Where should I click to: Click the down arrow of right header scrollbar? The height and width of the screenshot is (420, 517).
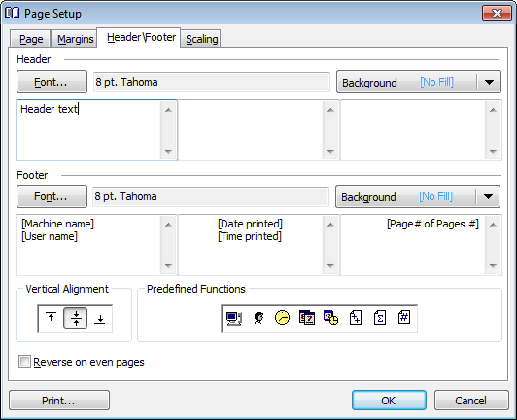pos(493,152)
